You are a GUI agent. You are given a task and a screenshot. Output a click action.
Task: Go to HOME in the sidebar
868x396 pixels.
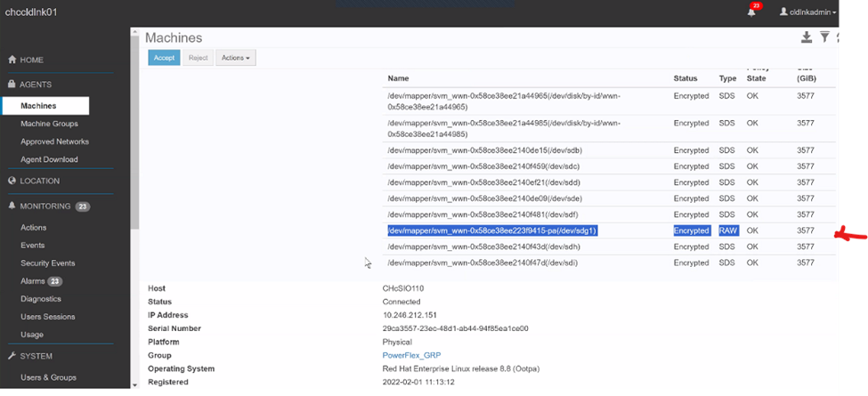[32, 60]
